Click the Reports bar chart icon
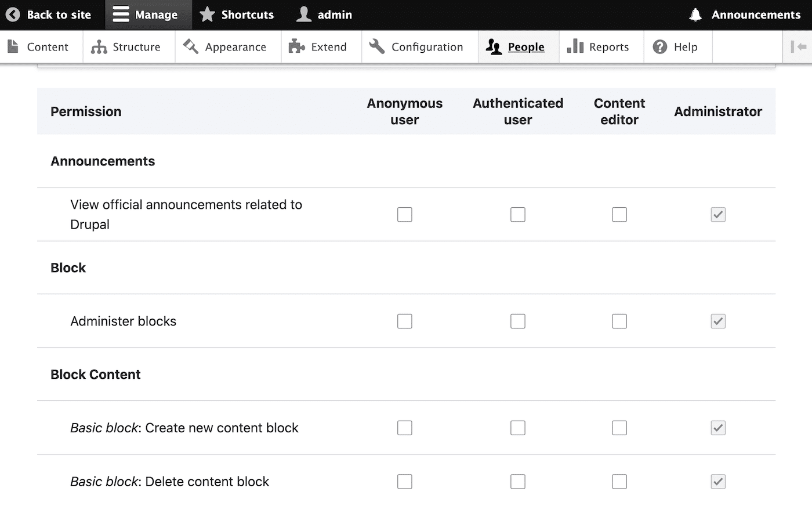 (575, 46)
